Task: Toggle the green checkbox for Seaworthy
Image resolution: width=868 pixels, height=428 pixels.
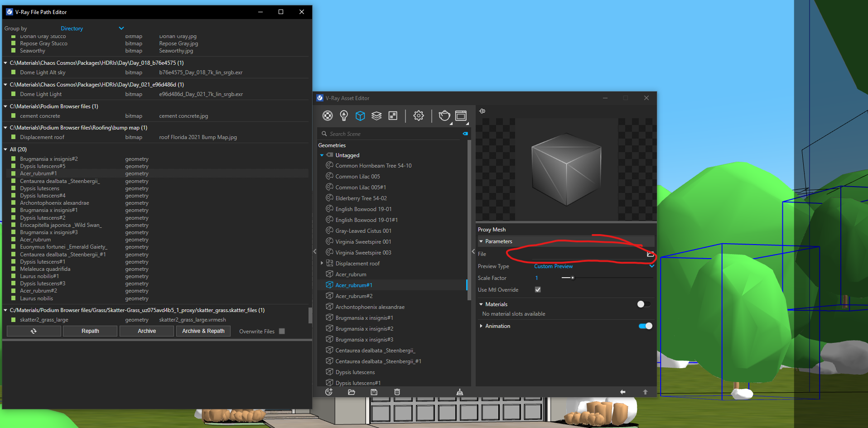Action: point(14,51)
